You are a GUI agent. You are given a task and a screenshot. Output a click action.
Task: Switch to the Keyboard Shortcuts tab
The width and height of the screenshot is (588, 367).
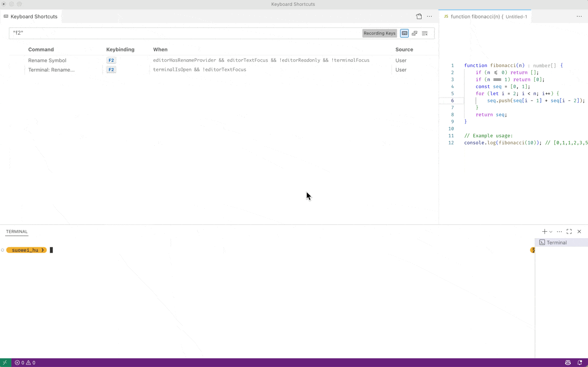(33, 16)
